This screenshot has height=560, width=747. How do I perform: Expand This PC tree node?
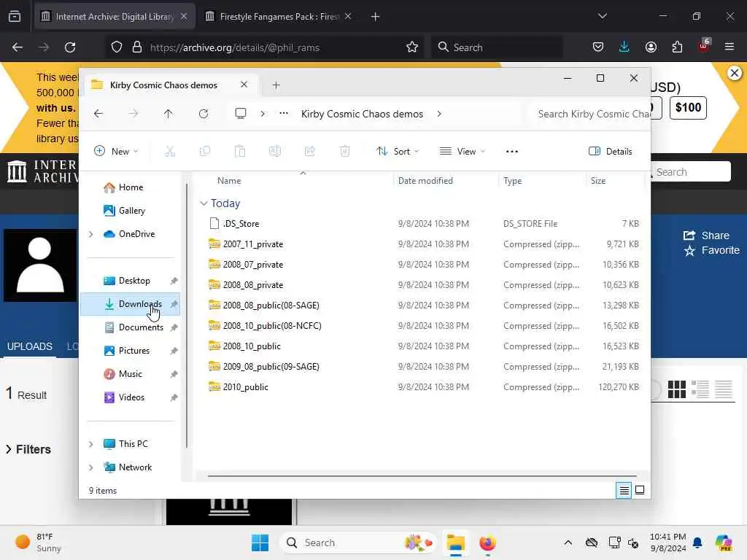(90, 444)
